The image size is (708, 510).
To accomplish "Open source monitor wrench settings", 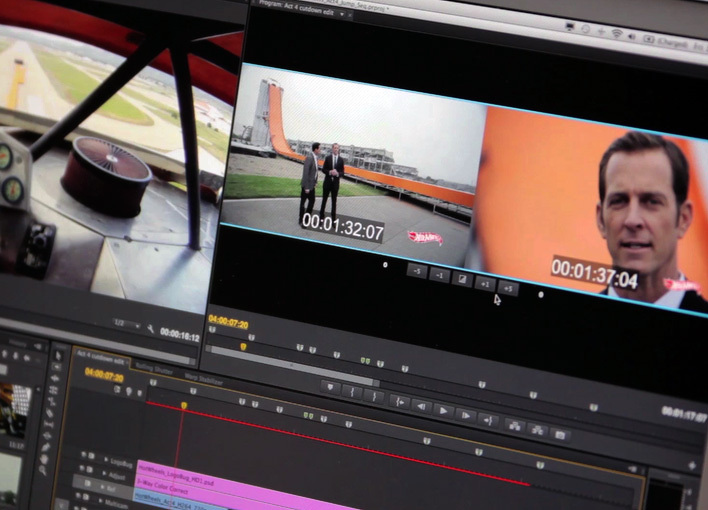I will pyautogui.click(x=151, y=329).
